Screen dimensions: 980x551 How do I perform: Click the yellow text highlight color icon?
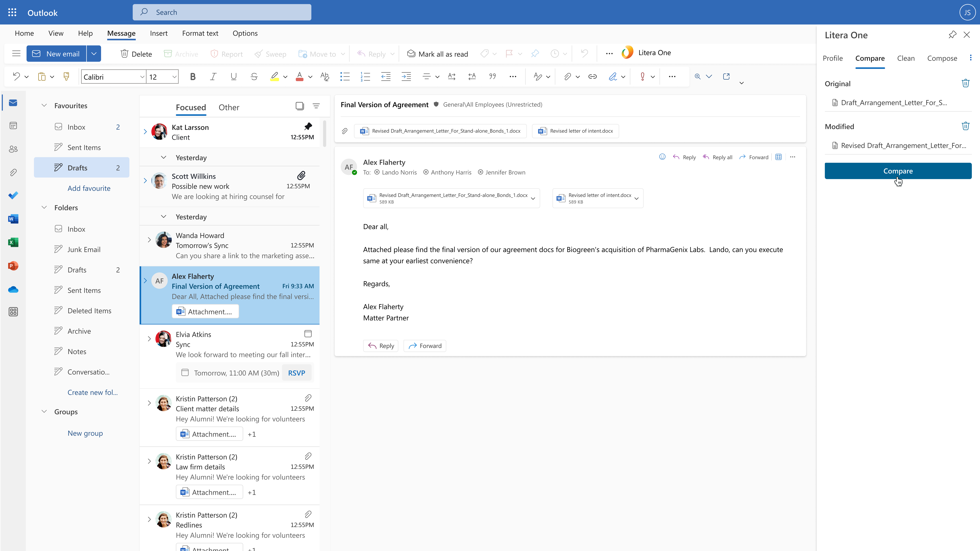pyautogui.click(x=274, y=77)
